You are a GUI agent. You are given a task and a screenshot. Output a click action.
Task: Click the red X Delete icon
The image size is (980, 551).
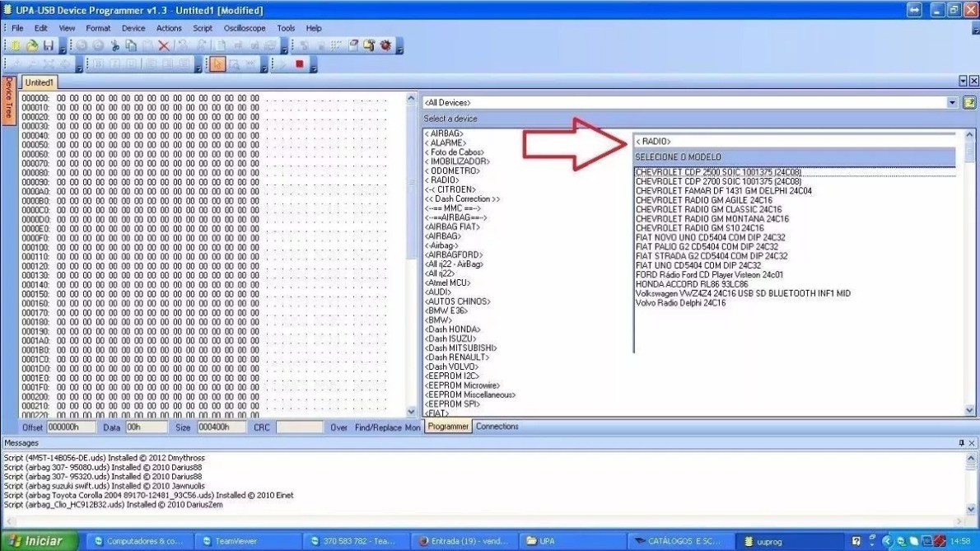tap(164, 45)
